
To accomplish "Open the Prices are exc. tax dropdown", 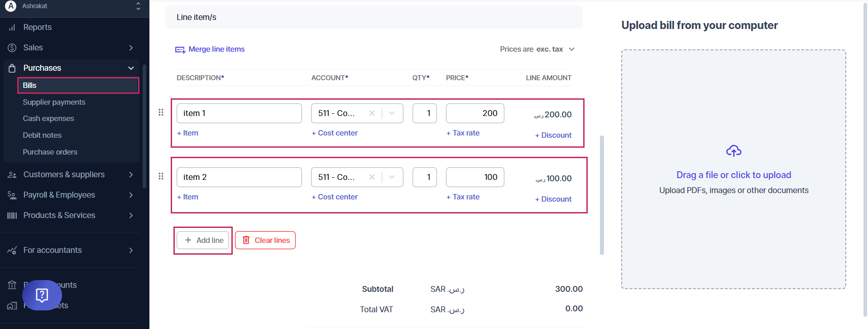I will tap(571, 49).
